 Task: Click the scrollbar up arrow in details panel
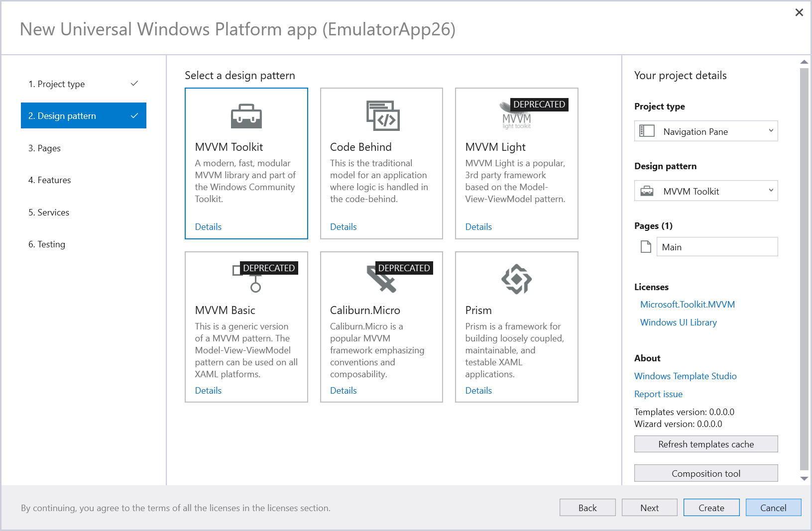[804, 62]
